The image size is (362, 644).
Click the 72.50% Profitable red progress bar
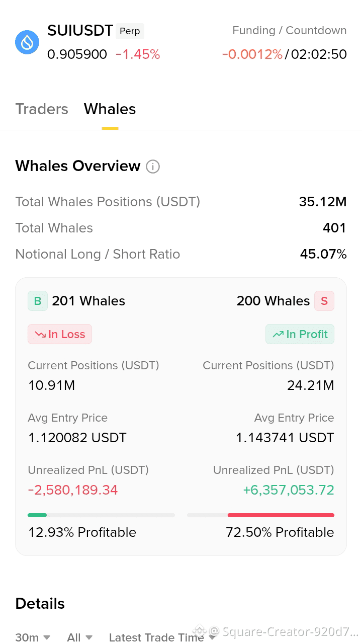(x=260, y=515)
